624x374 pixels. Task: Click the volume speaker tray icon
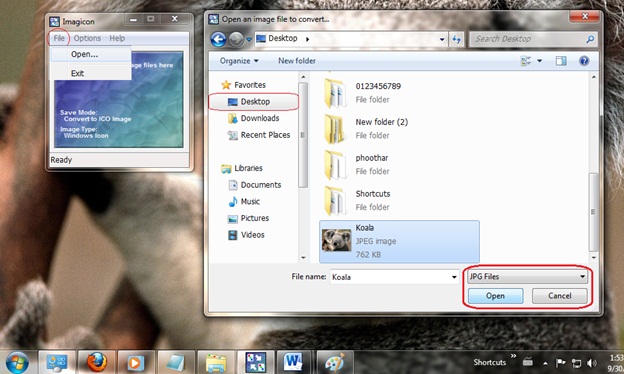tap(592, 363)
